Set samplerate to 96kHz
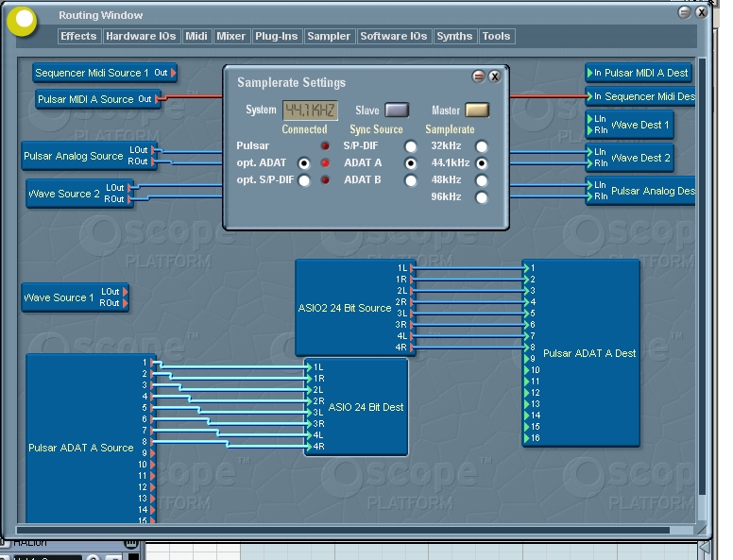The width and height of the screenshot is (733, 560). [x=482, y=197]
